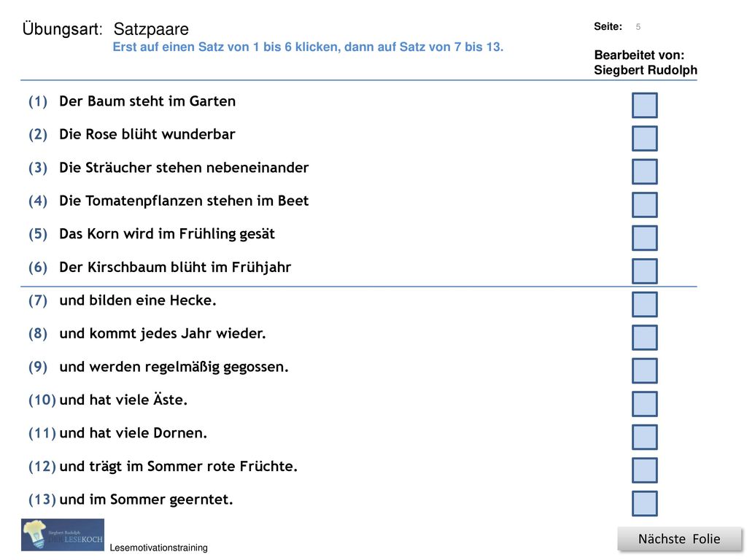Tick the box beside sentence 13

coord(645,503)
